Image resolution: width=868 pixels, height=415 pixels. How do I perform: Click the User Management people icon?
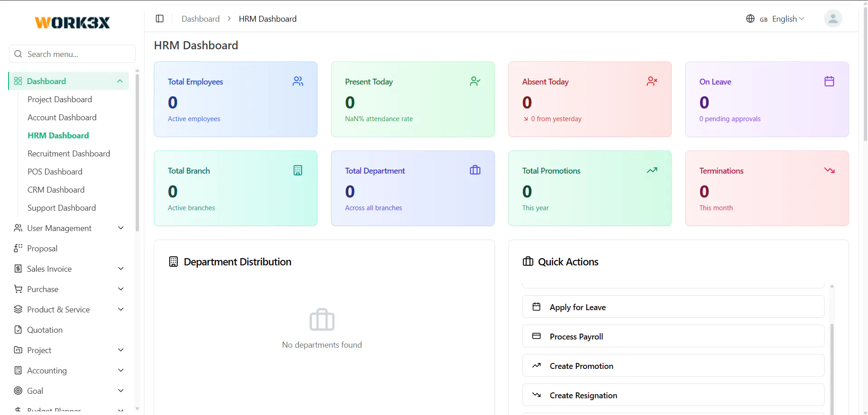[x=18, y=228]
